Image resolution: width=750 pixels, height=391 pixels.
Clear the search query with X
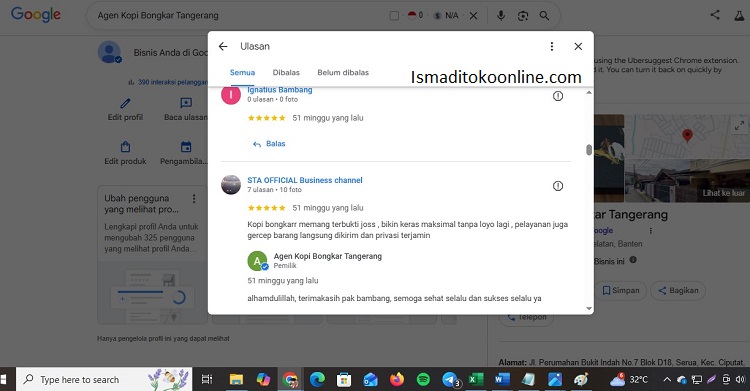[x=473, y=16]
